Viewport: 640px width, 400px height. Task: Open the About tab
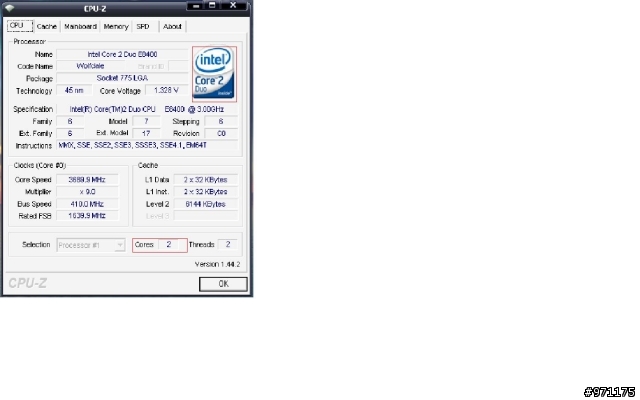pyautogui.click(x=172, y=27)
